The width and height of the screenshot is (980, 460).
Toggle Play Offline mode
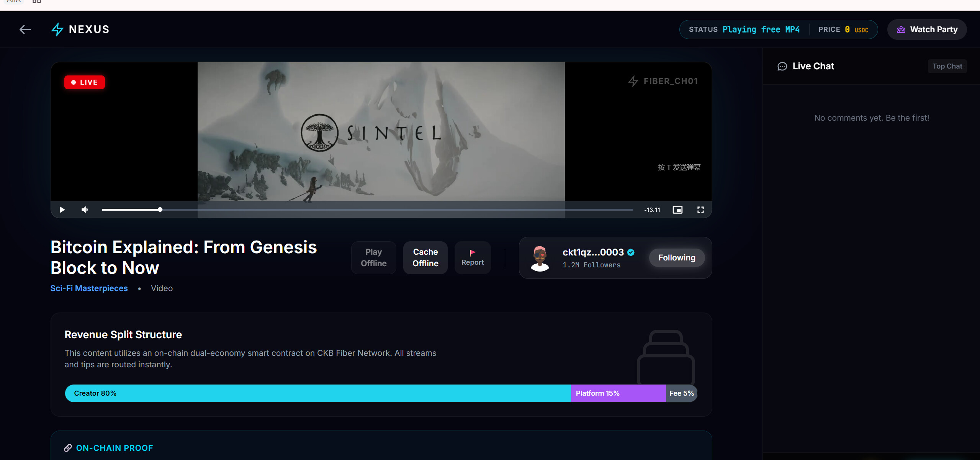pos(373,258)
